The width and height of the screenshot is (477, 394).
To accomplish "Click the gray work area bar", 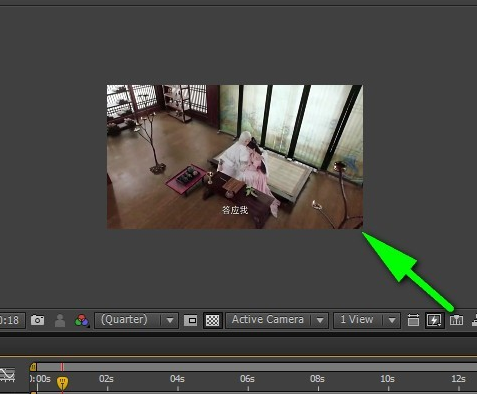I will [257, 367].
